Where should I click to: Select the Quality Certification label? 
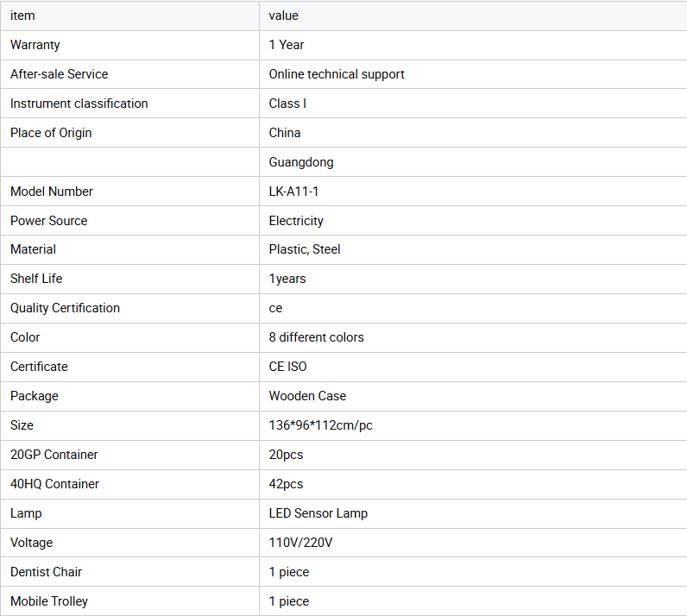(x=66, y=308)
